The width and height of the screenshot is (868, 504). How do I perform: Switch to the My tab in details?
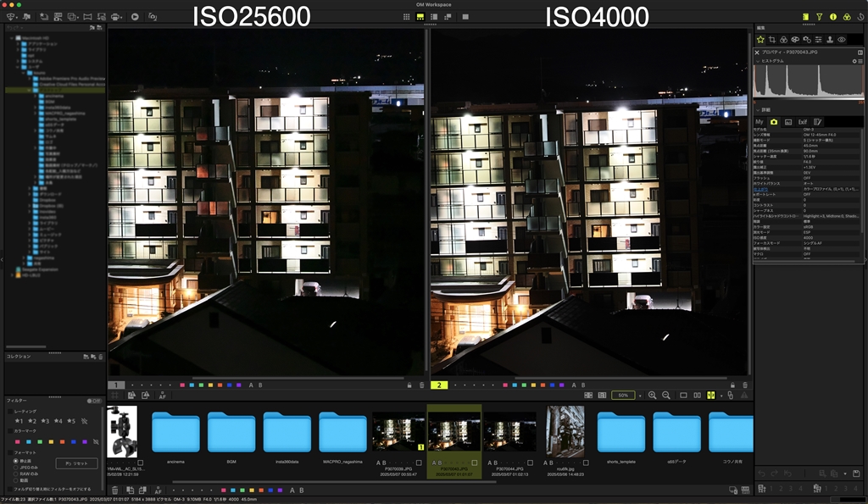click(x=759, y=122)
